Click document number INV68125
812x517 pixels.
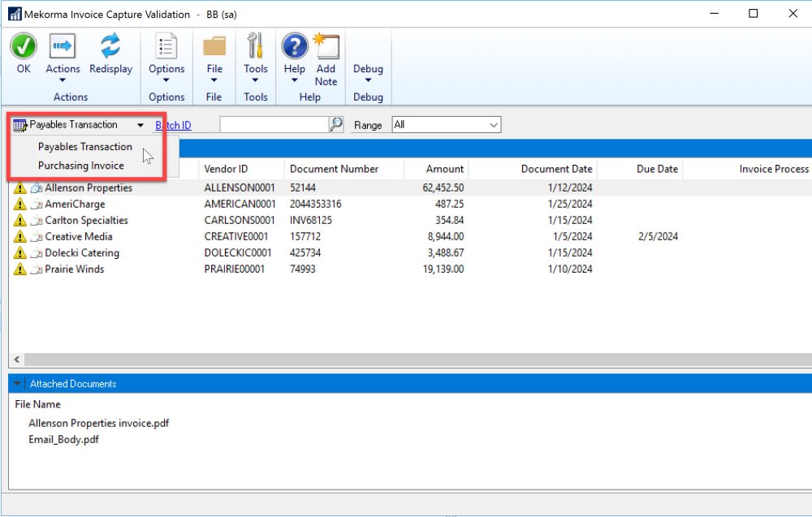(311, 221)
